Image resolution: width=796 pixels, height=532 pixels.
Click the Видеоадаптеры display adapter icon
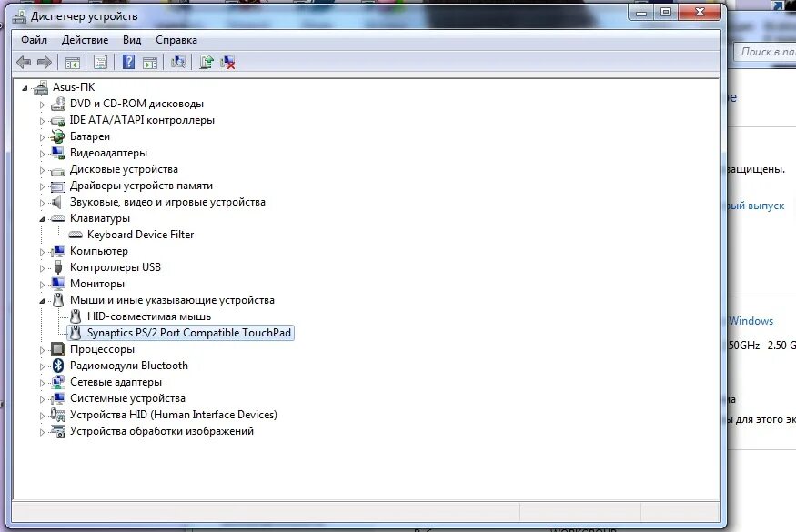(58, 153)
